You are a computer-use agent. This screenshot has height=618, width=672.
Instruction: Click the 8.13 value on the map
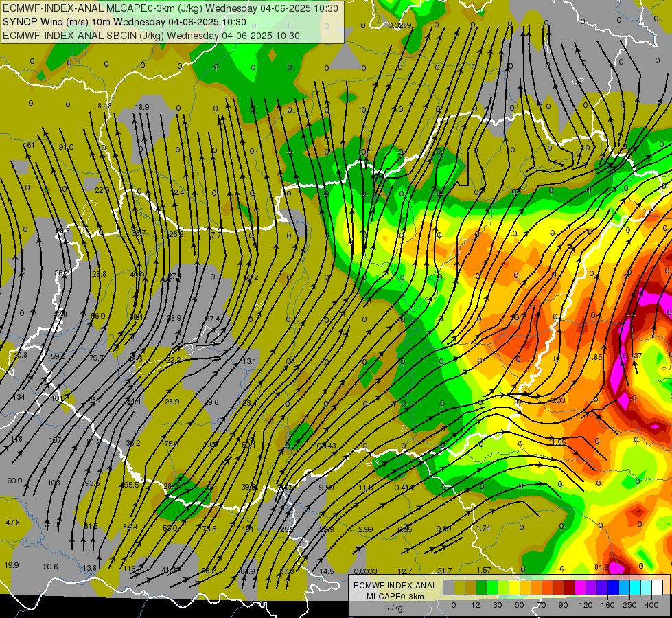coord(104,106)
